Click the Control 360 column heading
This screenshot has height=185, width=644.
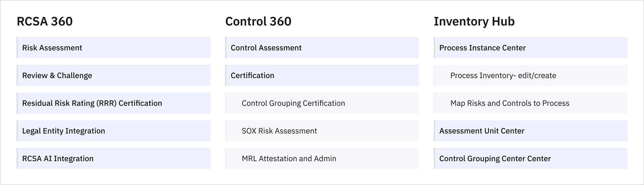[x=258, y=21]
